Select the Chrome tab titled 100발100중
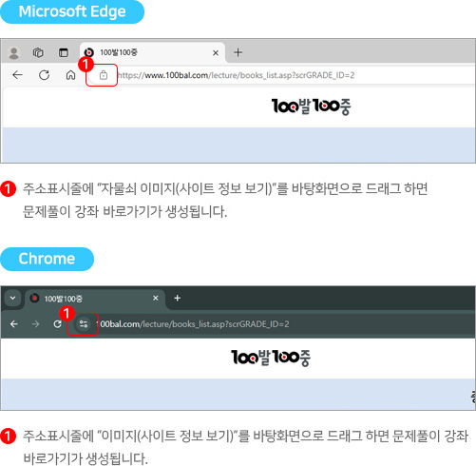The width and height of the screenshot is (476, 466). coord(95,299)
